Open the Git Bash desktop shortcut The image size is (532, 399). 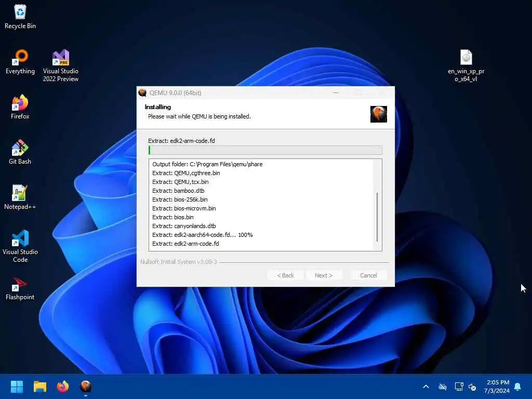coord(20,152)
